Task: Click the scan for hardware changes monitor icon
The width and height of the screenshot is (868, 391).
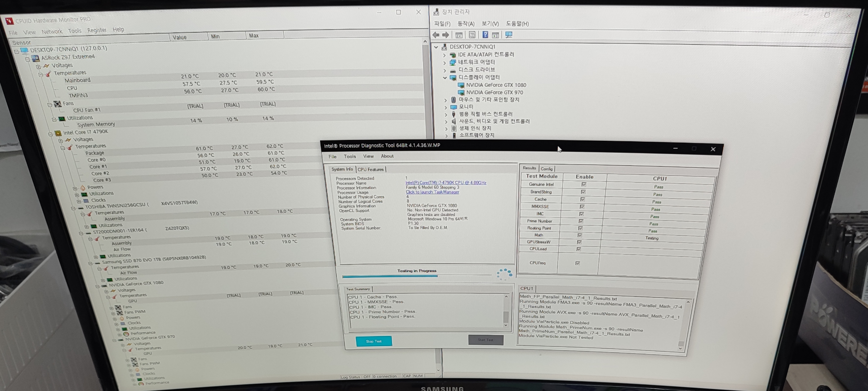Action: [x=509, y=35]
